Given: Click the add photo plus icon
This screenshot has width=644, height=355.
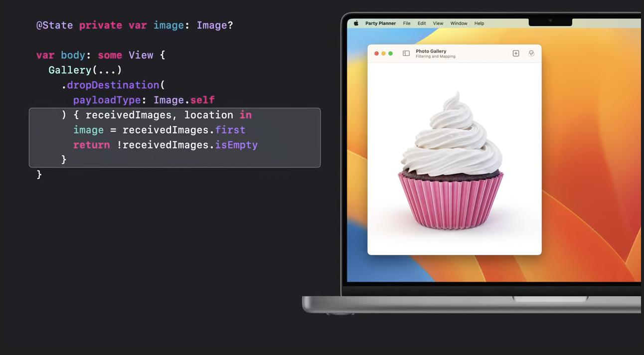Looking at the screenshot, I should (516, 53).
